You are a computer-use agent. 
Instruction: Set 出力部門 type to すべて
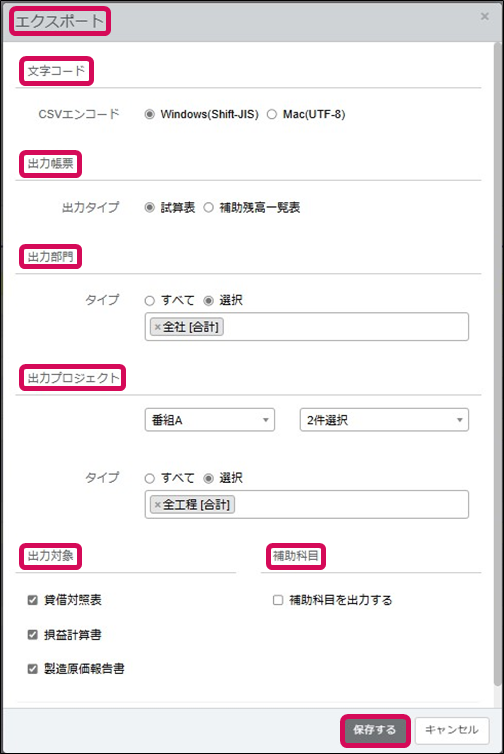tap(150, 301)
